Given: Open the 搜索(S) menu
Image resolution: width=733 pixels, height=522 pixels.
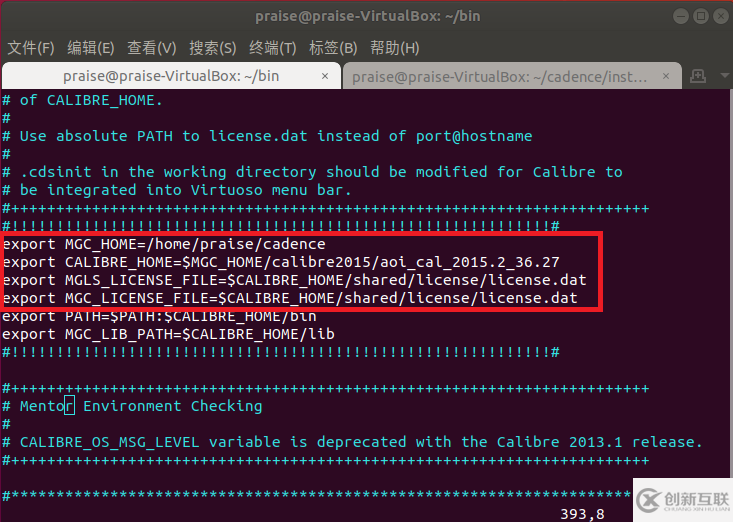Looking at the screenshot, I should pos(213,48).
